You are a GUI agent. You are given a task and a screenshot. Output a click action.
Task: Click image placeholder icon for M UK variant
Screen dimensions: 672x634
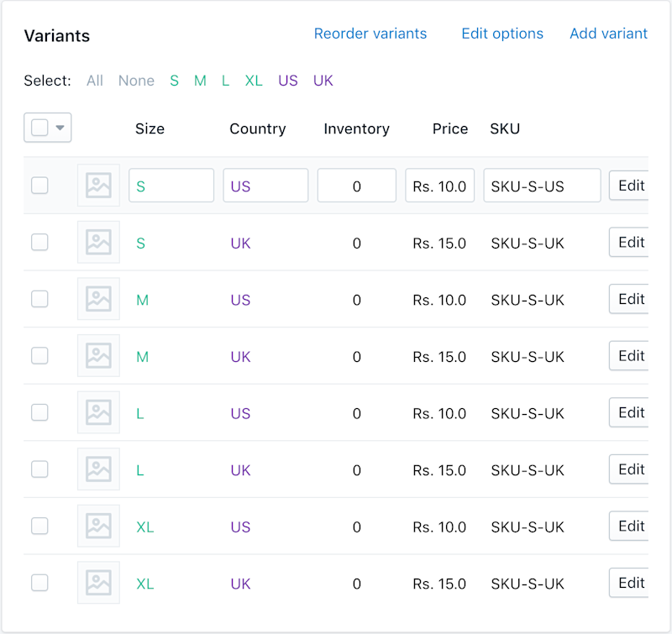tap(98, 356)
